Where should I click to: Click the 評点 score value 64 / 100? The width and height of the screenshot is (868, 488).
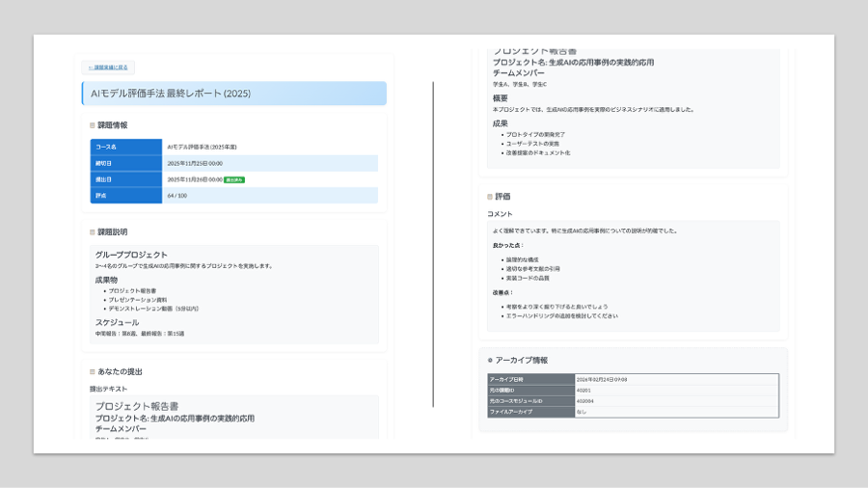point(176,196)
